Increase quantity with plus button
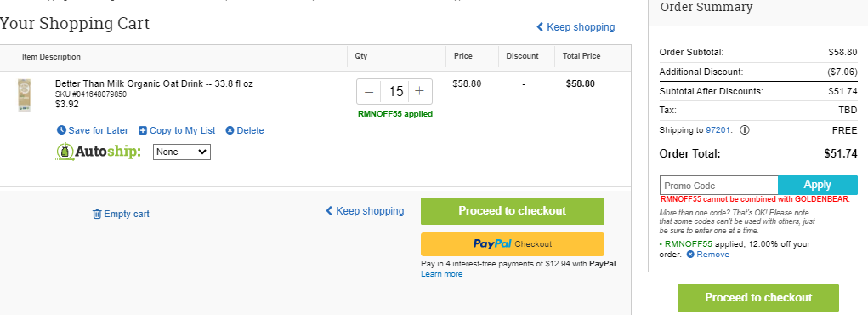The width and height of the screenshot is (868, 315). click(x=420, y=91)
